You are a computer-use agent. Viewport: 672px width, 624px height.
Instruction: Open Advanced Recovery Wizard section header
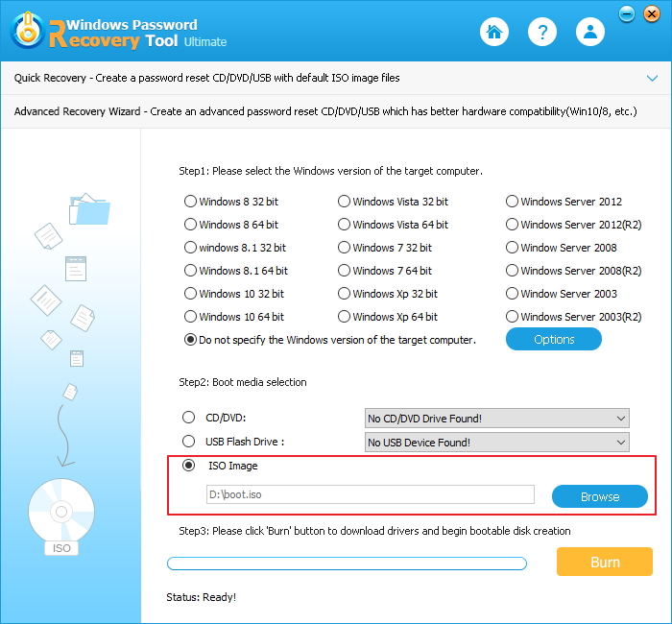pos(336,111)
